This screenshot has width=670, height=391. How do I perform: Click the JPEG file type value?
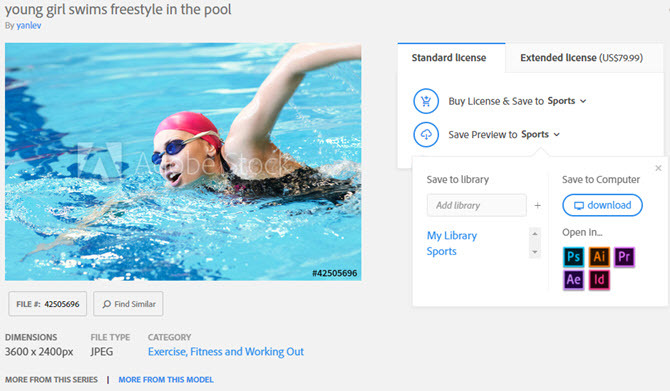tap(102, 352)
